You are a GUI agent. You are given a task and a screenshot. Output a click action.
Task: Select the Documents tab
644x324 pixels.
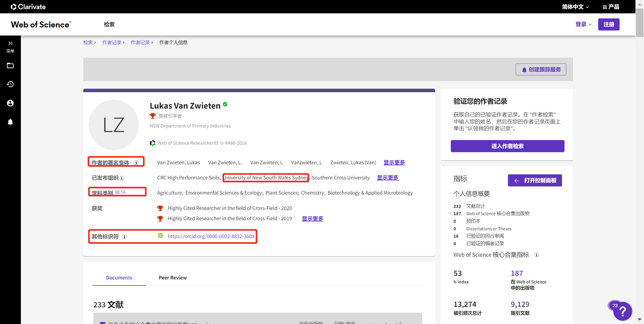tap(119, 278)
